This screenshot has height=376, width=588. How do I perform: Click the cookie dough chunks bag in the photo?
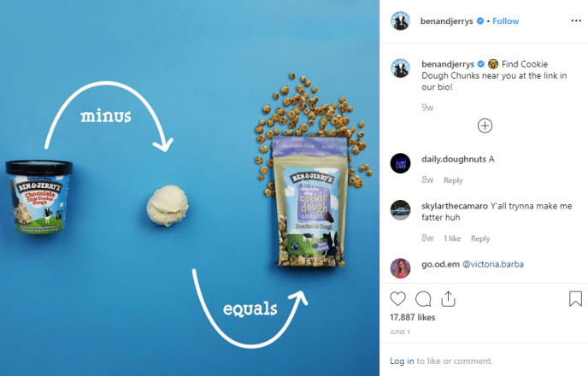coord(310,202)
